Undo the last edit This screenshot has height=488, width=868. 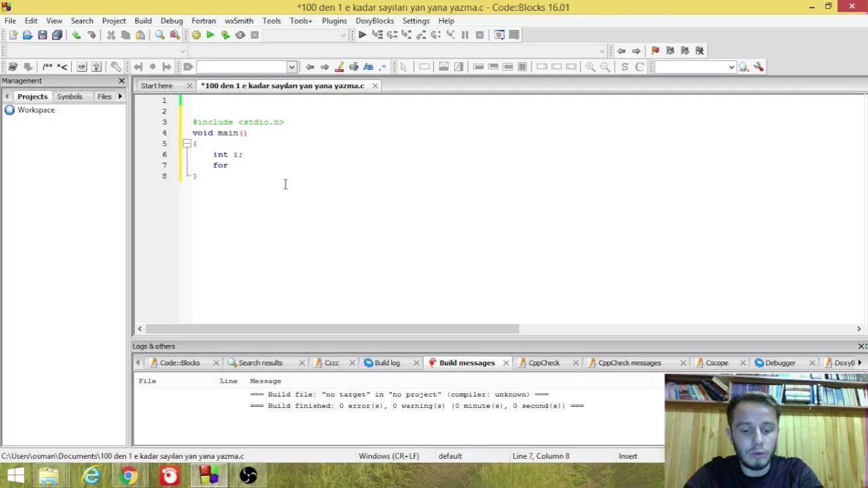coord(77,34)
